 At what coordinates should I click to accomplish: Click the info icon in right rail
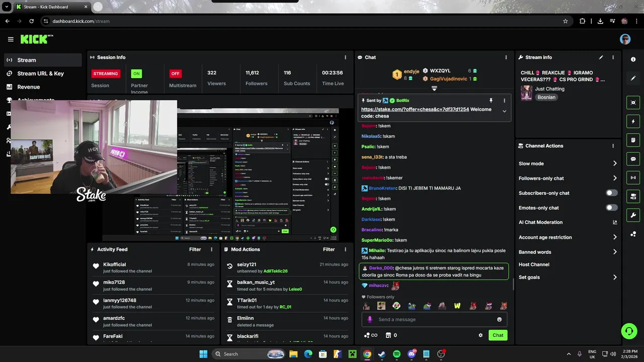coord(633,59)
